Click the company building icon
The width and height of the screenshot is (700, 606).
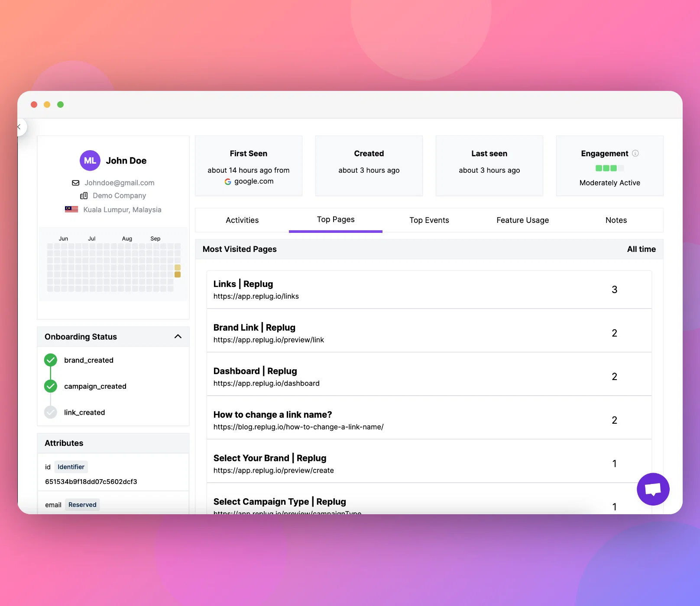point(84,196)
